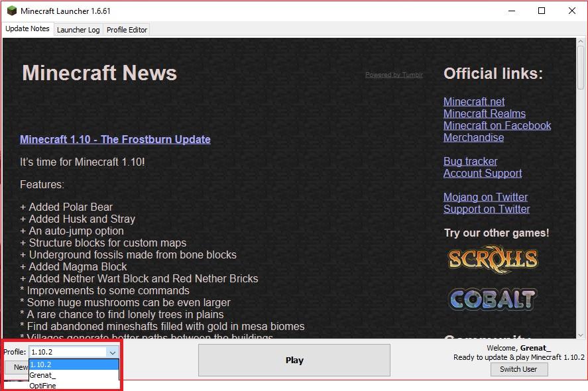Click the partially hidden New profile button

[x=17, y=367]
